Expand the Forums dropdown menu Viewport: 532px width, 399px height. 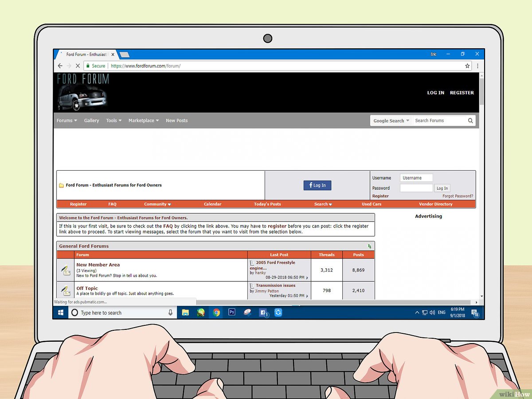tap(66, 121)
